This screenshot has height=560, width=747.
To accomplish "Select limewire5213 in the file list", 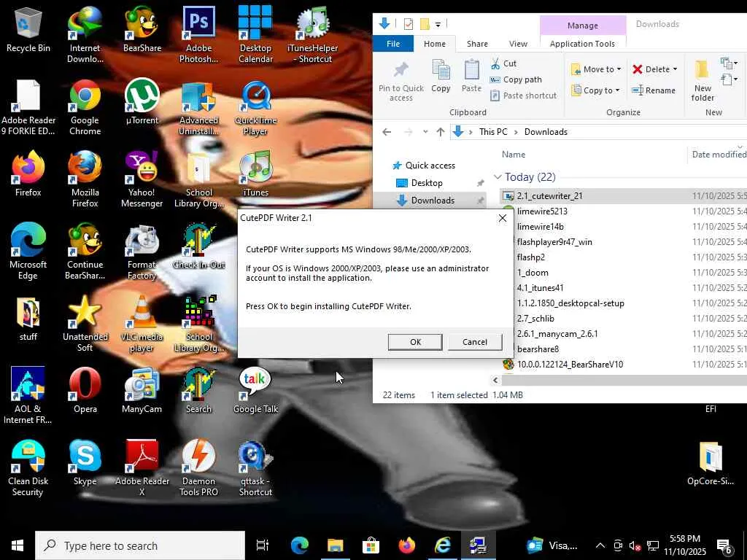I will coord(542,211).
